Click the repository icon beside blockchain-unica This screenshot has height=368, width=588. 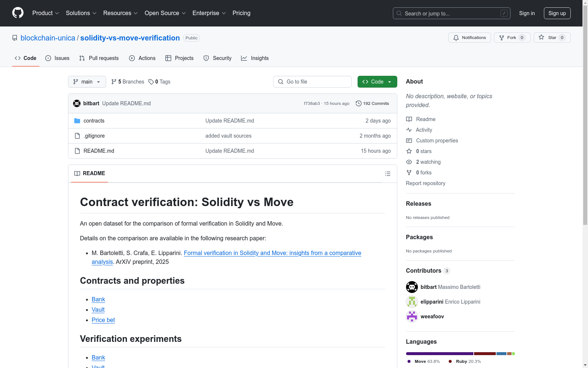point(15,38)
